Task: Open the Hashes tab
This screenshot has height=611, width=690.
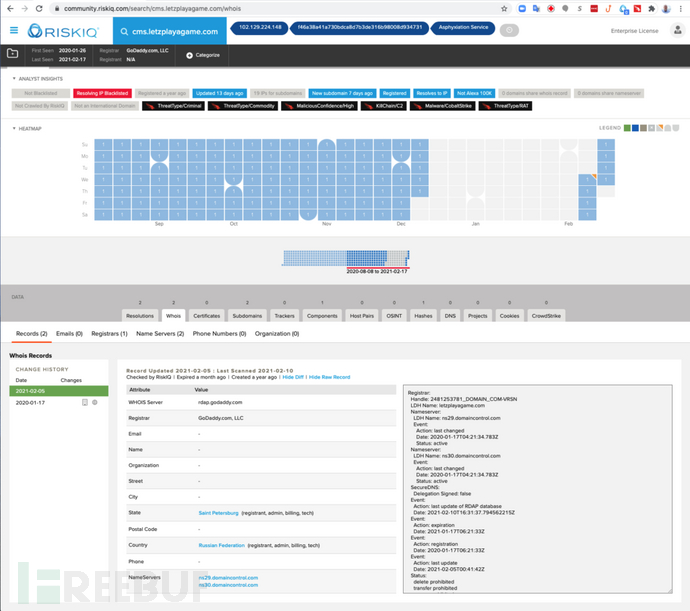Action: pyautogui.click(x=423, y=316)
